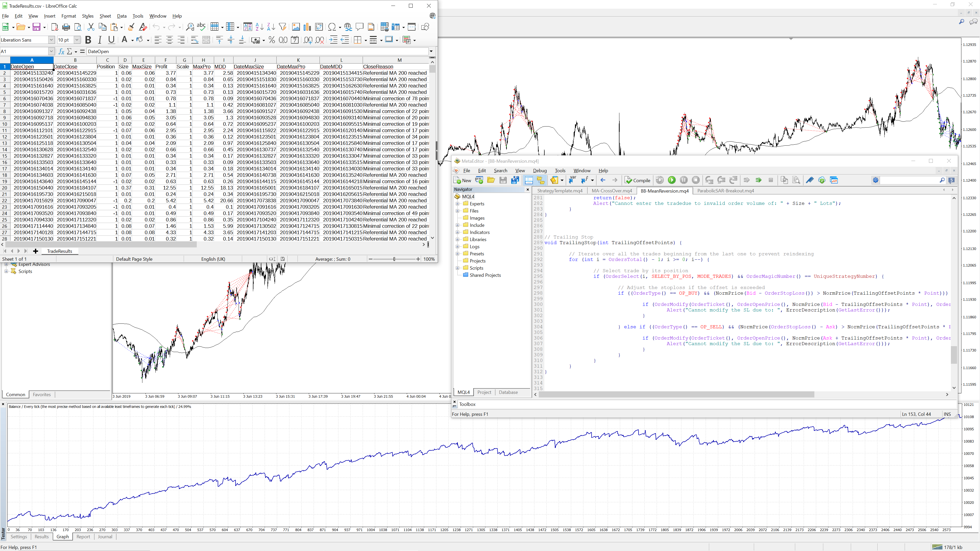The image size is (980, 551).
Task: Click New button in MetaEditor toolbar
Action: click(463, 180)
